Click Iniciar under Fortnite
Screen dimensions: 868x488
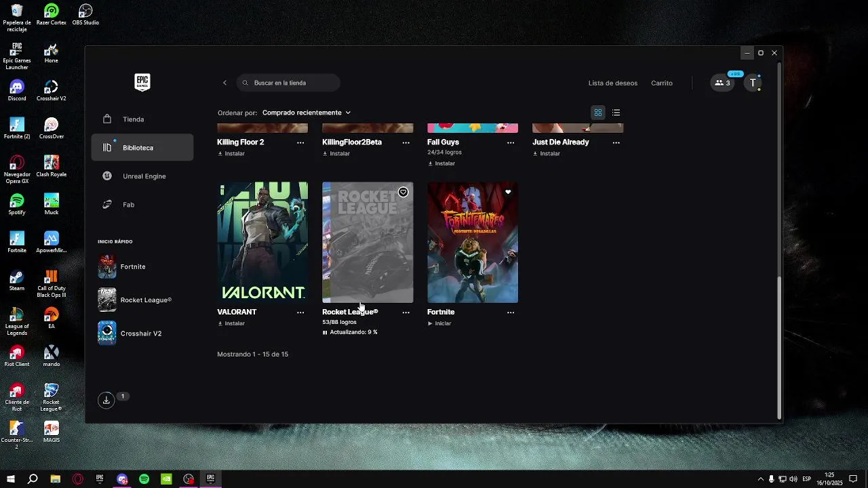click(x=439, y=324)
